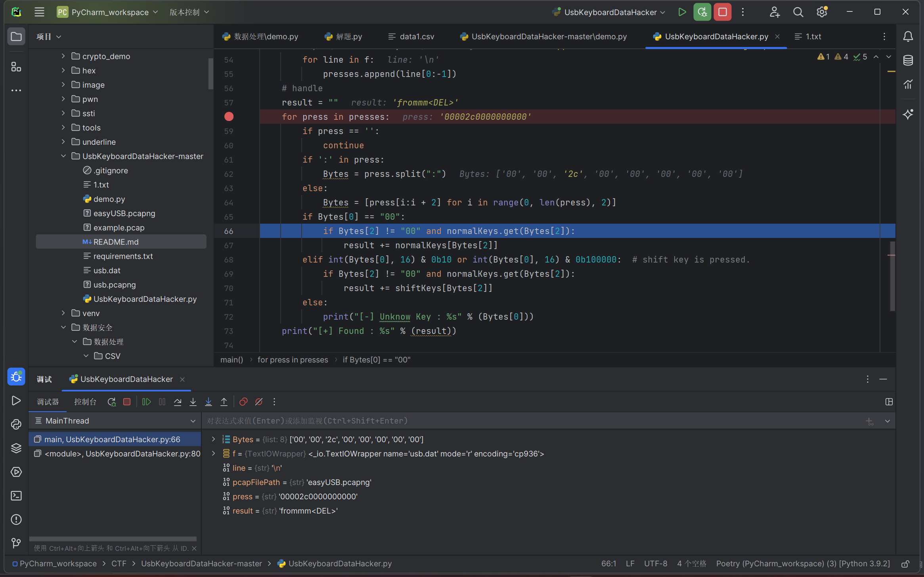The image size is (924, 577).
Task: Open the AI Assistant sparkle icon
Action: pos(908,114)
